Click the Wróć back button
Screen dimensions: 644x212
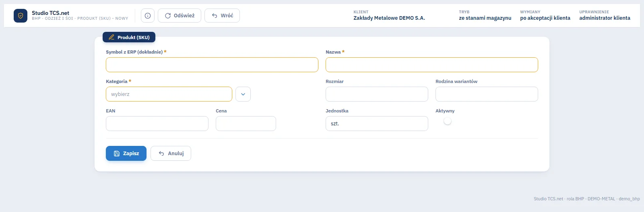(x=222, y=16)
